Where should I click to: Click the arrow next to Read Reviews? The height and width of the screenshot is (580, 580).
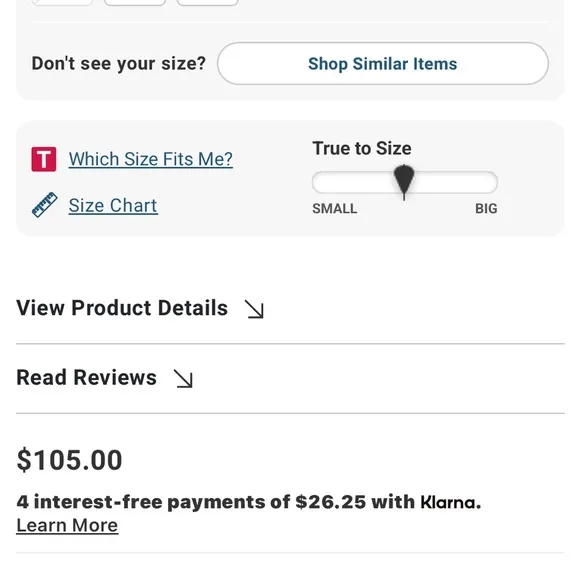click(x=183, y=378)
